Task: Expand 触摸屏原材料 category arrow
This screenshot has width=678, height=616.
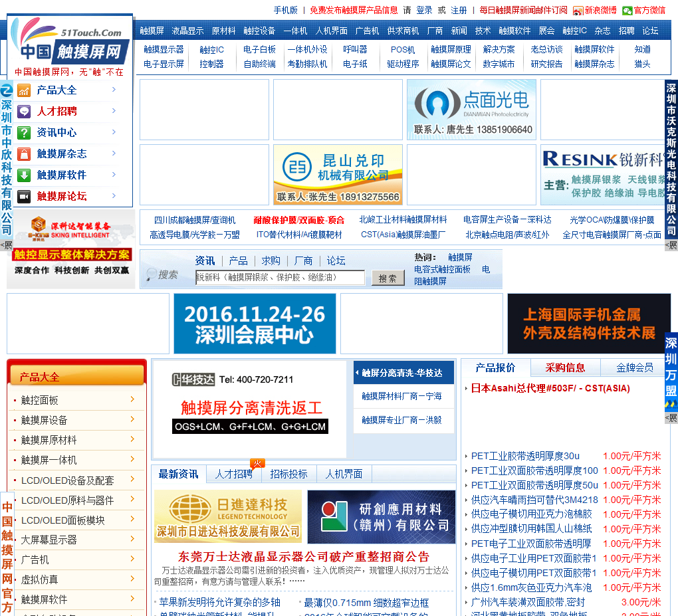Action: tap(133, 439)
